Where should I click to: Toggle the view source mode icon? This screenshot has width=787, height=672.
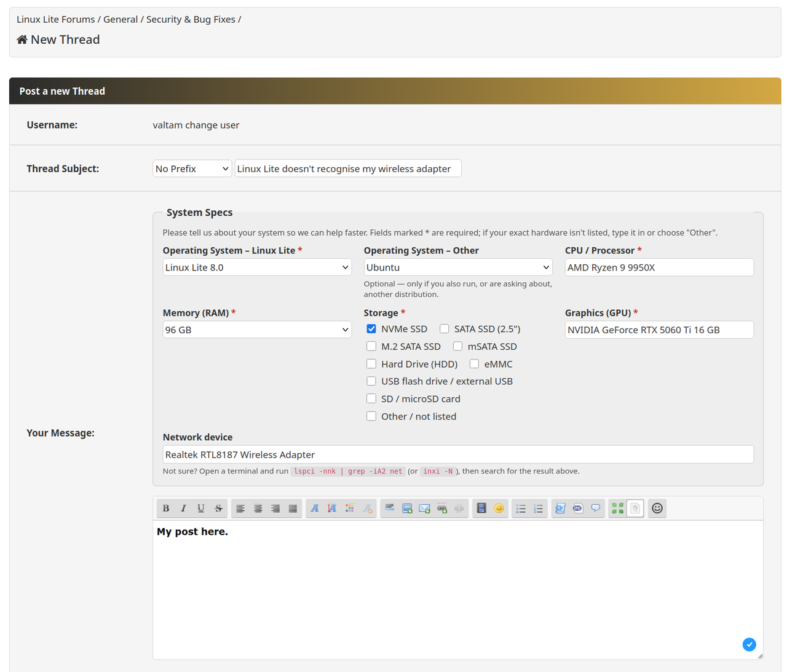pyautogui.click(x=635, y=508)
